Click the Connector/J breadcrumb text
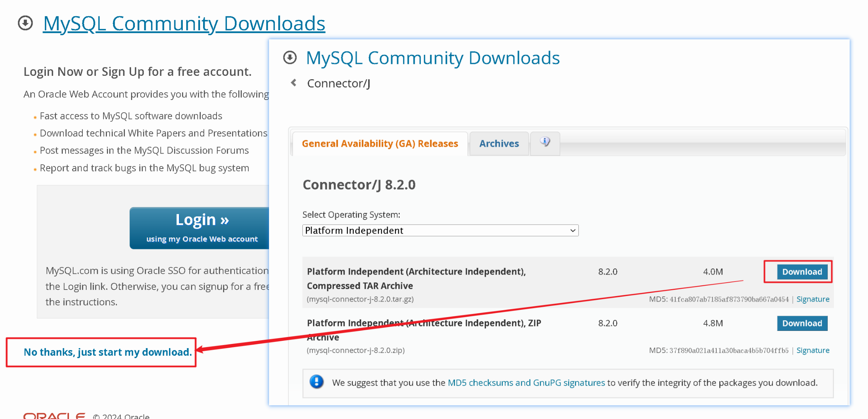 [338, 83]
